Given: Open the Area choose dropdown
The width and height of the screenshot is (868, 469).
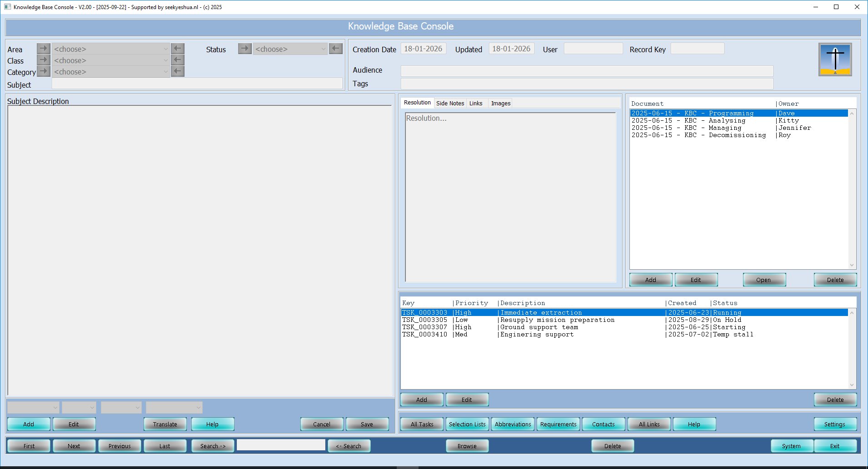Looking at the screenshot, I should [x=110, y=49].
